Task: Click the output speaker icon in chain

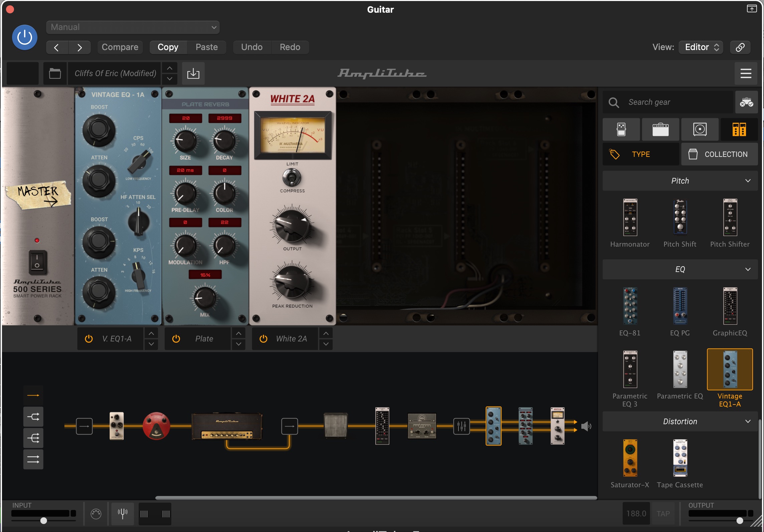Action: [x=586, y=426]
